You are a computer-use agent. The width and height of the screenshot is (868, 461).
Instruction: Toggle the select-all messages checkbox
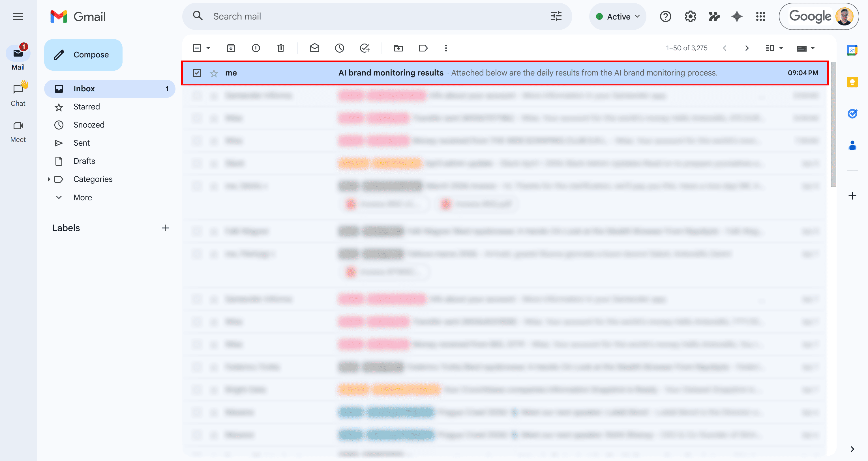pos(197,48)
